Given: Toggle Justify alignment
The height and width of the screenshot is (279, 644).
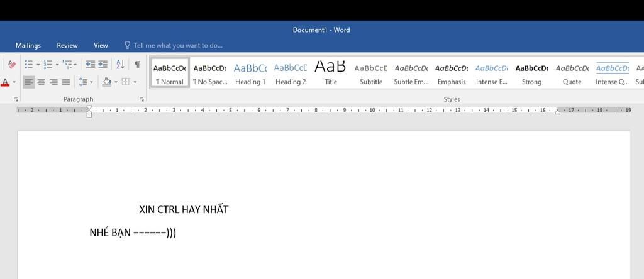Looking at the screenshot, I should pos(66,82).
